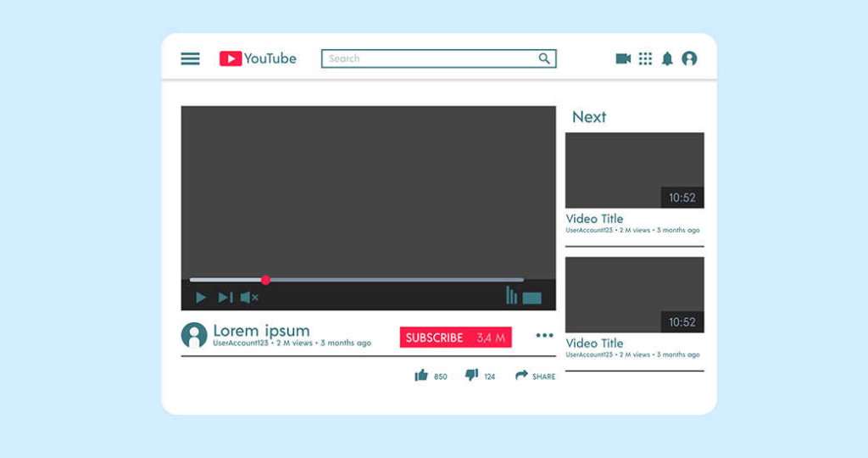
Task: Seek on the unplayed progress bar track
Action: [397, 280]
